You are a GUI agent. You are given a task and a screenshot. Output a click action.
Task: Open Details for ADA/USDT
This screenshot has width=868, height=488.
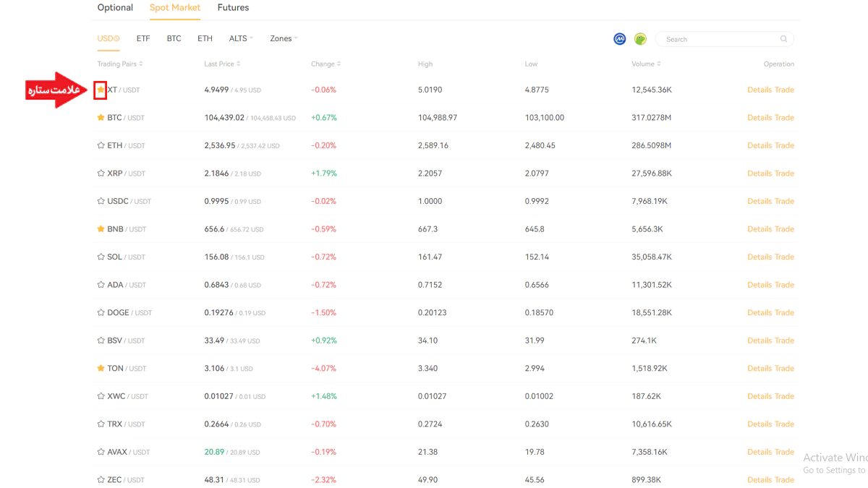click(759, 285)
